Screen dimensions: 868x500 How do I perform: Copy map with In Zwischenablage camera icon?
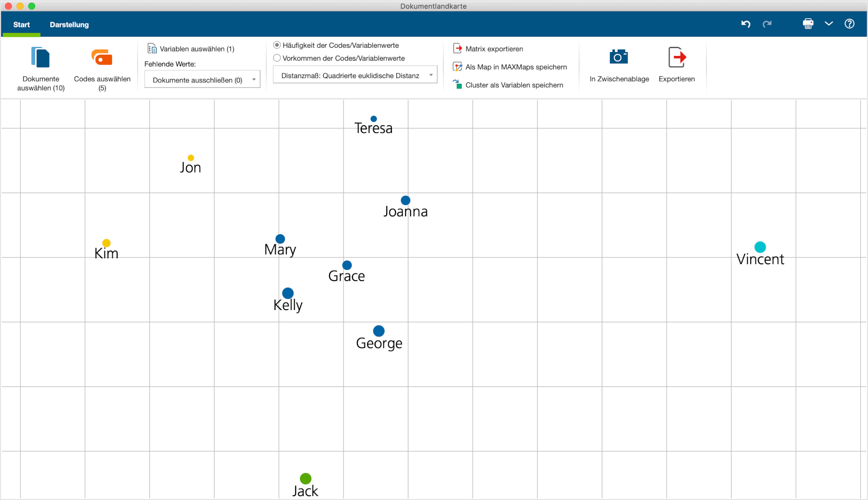coord(618,57)
